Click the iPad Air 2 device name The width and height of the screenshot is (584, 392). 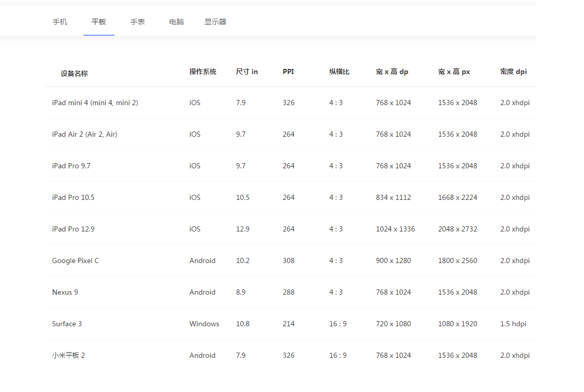pyautogui.click(x=84, y=134)
